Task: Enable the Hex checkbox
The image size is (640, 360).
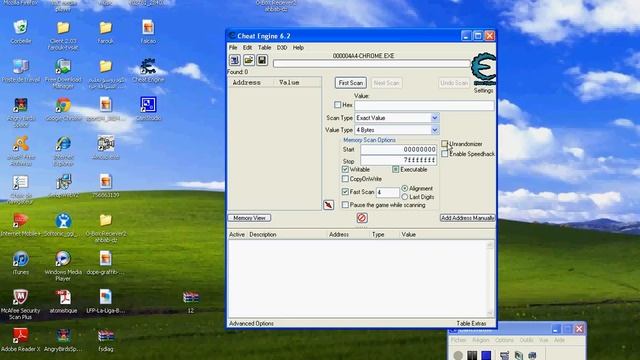Action: [338, 105]
